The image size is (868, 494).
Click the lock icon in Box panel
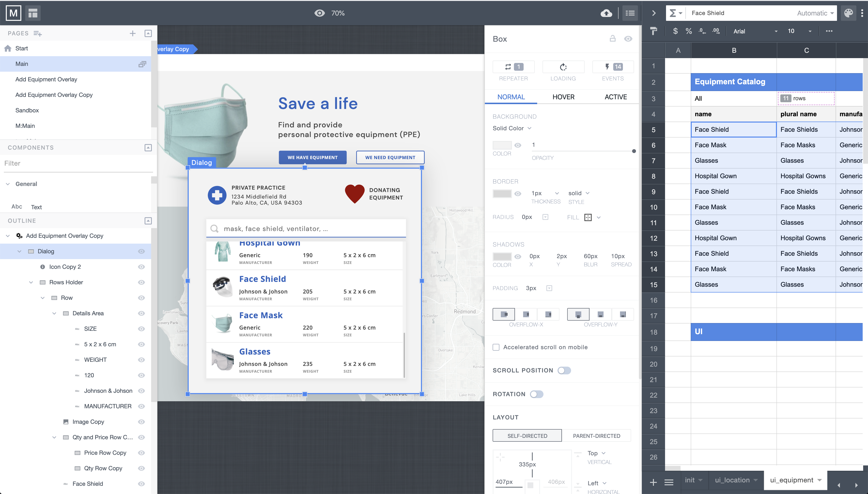coord(612,39)
